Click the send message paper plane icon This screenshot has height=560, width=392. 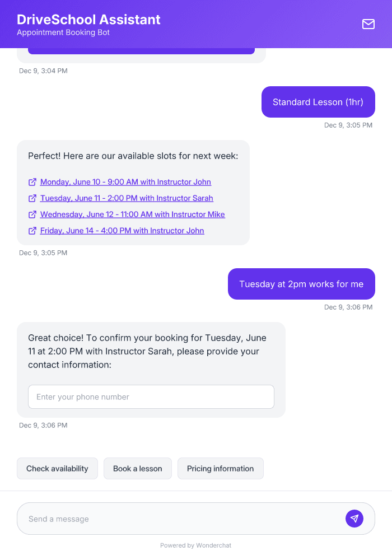tap(354, 518)
